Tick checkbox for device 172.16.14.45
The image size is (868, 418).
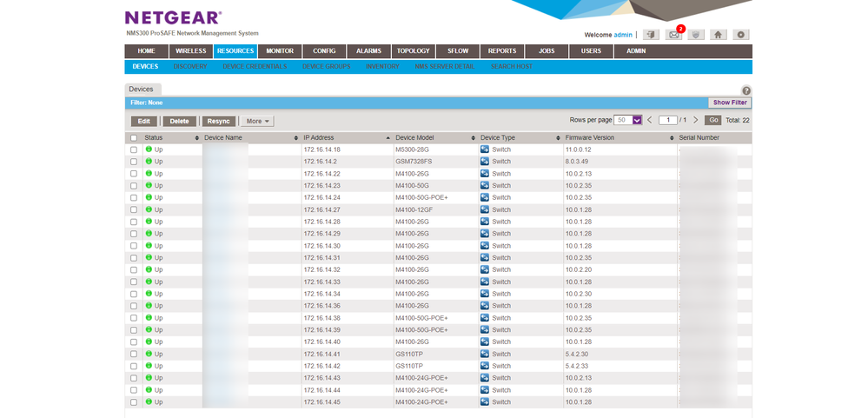click(134, 402)
